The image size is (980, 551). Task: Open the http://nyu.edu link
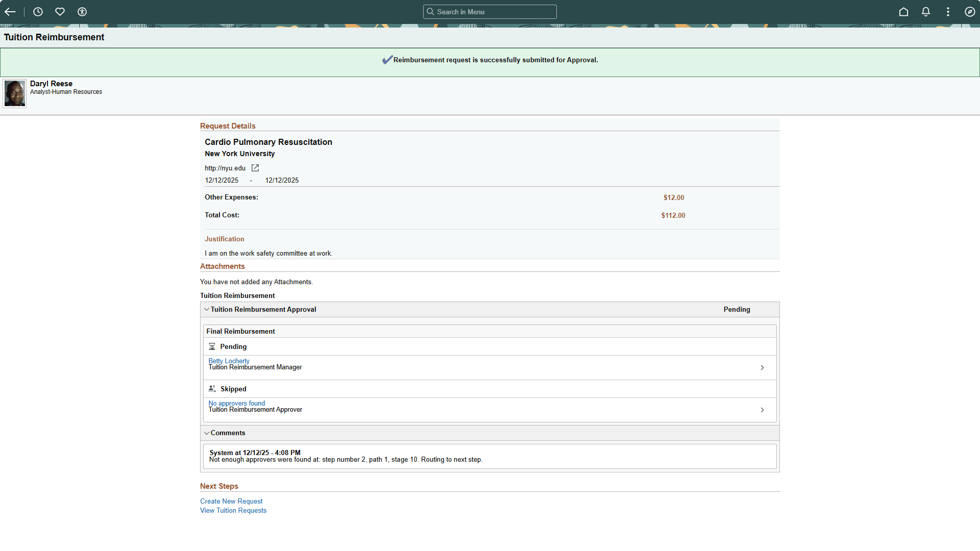(x=225, y=168)
